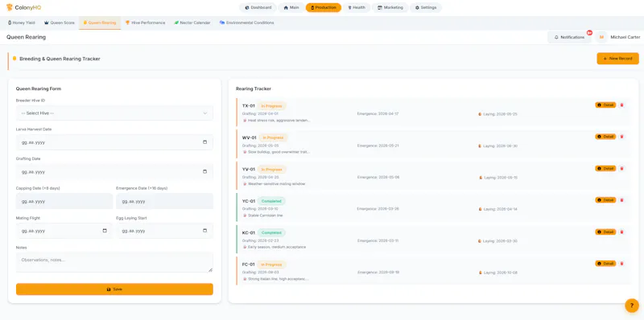The image size is (644, 320).
Task: View Detail for TX-01
Action: pyautogui.click(x=605, y=105)
